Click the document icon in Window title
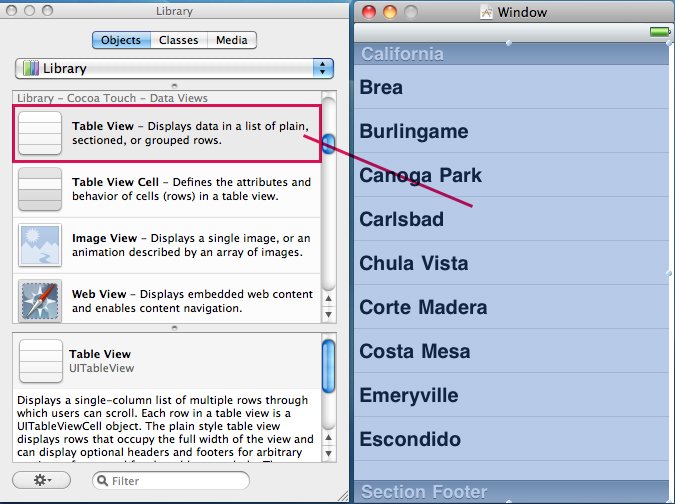Viewport: 675px width, 504px height. point(486,12)
